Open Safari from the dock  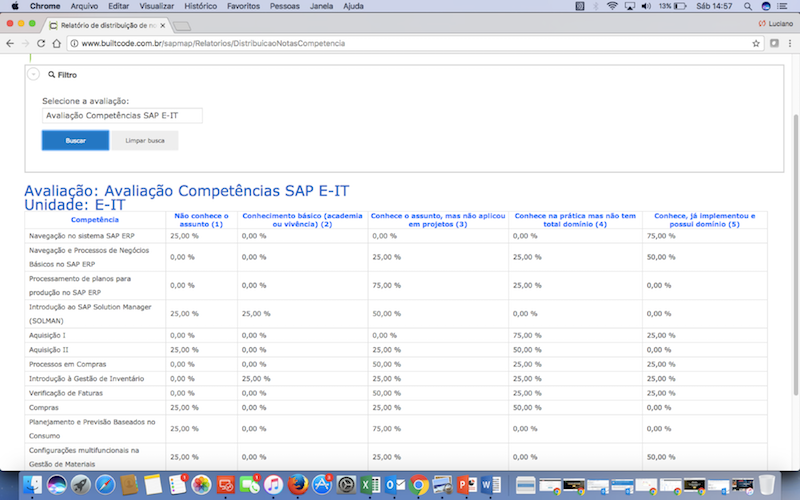(105, 484)
